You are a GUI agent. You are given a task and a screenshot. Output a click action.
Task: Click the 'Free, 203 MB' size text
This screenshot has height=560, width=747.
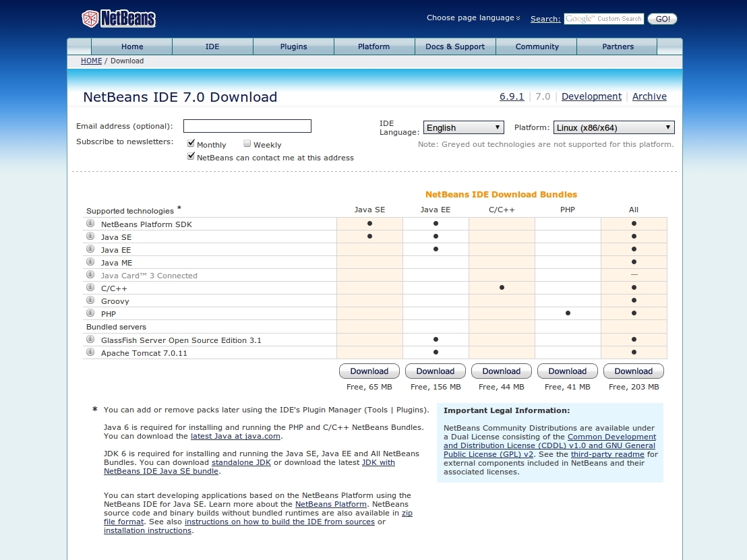[634, 387]
